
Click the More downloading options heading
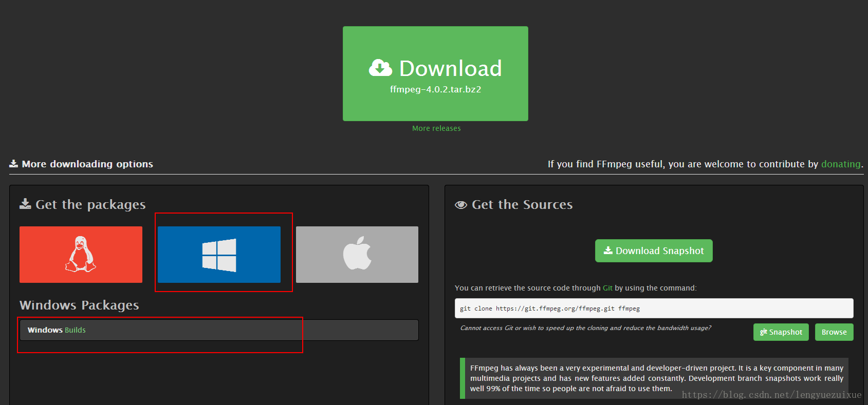pos(81,164)
